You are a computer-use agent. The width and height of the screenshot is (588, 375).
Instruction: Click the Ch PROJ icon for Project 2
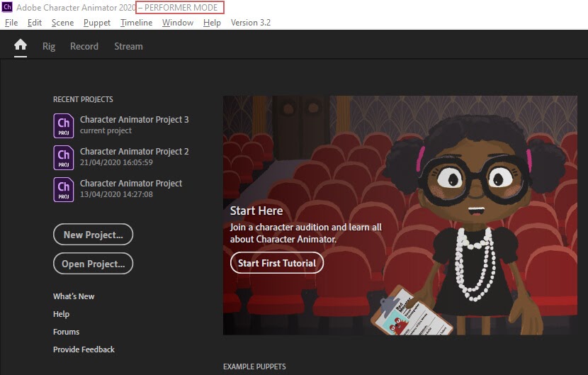click(63, 157)
